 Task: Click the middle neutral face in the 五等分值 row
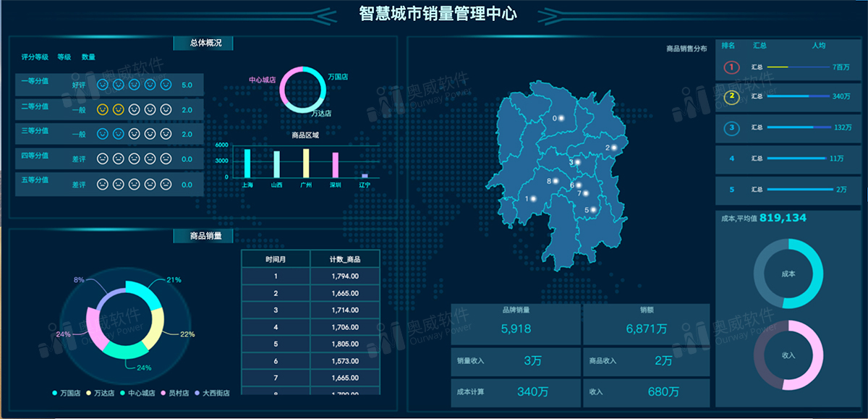[x=134, y=185]
